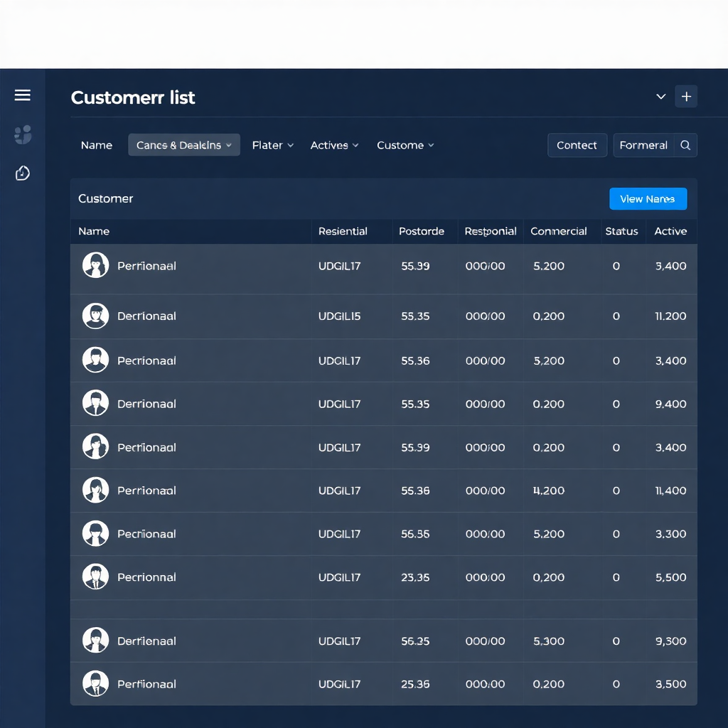Click the search magnifier icon beside Formeral

[x=685, y=145]
